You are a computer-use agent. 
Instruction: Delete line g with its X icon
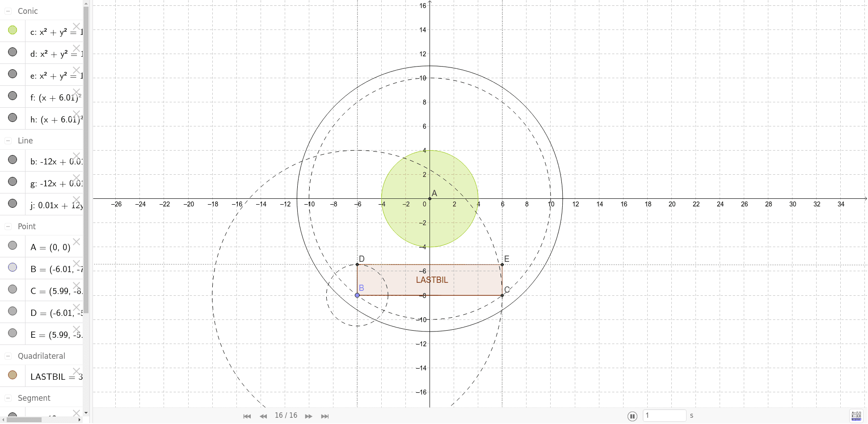pyautogui.click(x=76, y=178)
